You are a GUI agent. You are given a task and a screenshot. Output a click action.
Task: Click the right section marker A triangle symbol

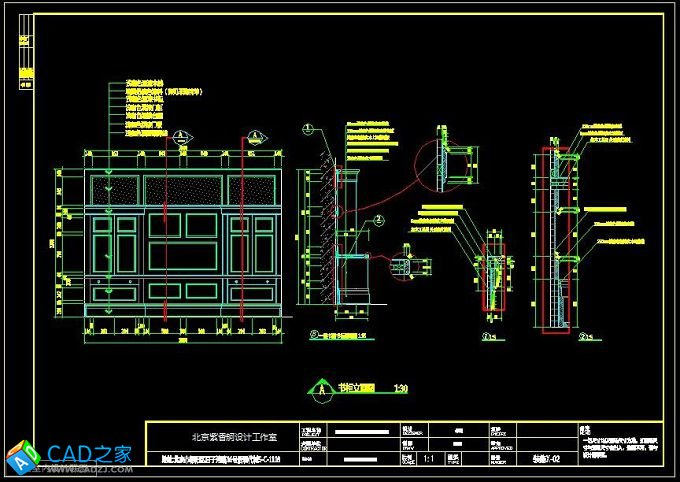(x=254, y=136)
